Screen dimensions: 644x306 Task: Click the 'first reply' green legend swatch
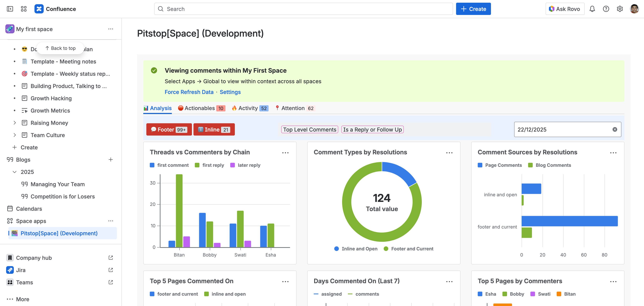pyautogui.click(x=197, y=165)
